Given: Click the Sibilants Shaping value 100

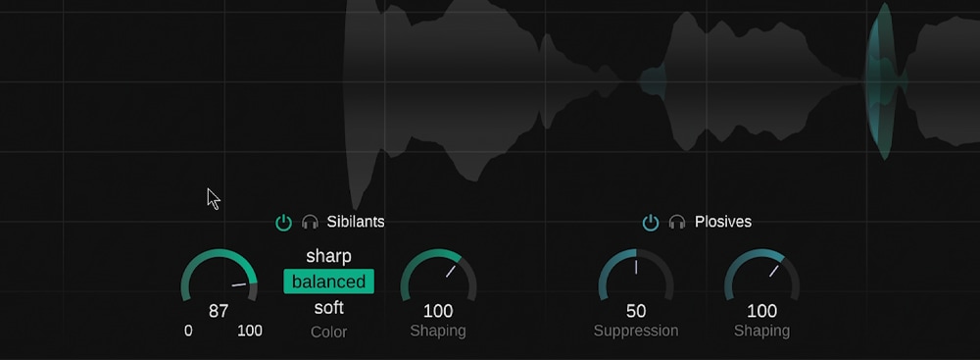Looking at the screenshot, I should tap(438, 311).
